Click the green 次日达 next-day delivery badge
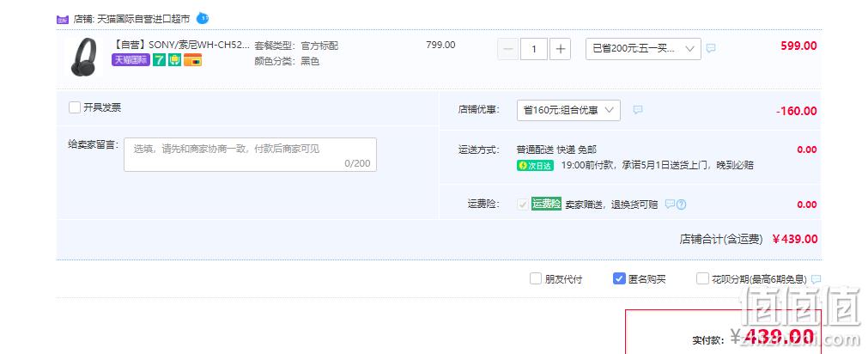This screenshot has height=354, width=868. (535, 165)
